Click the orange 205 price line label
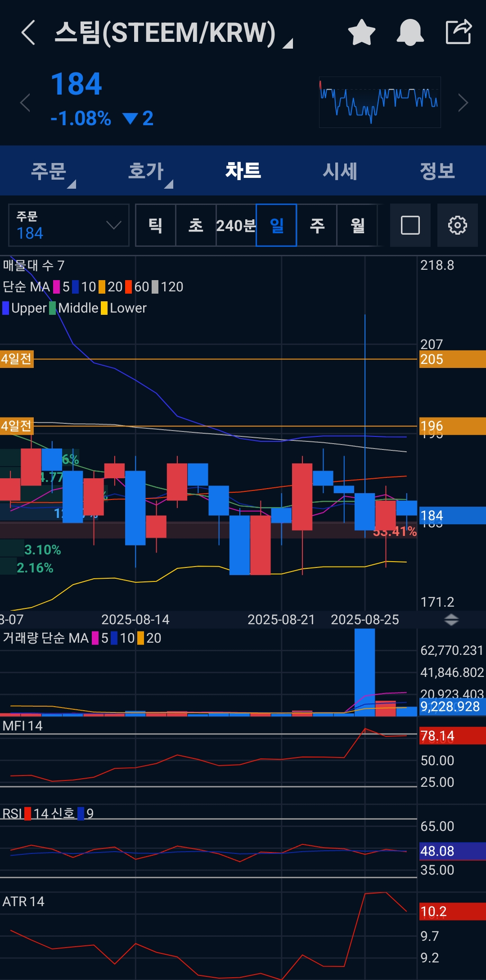 tap(452, 359)
